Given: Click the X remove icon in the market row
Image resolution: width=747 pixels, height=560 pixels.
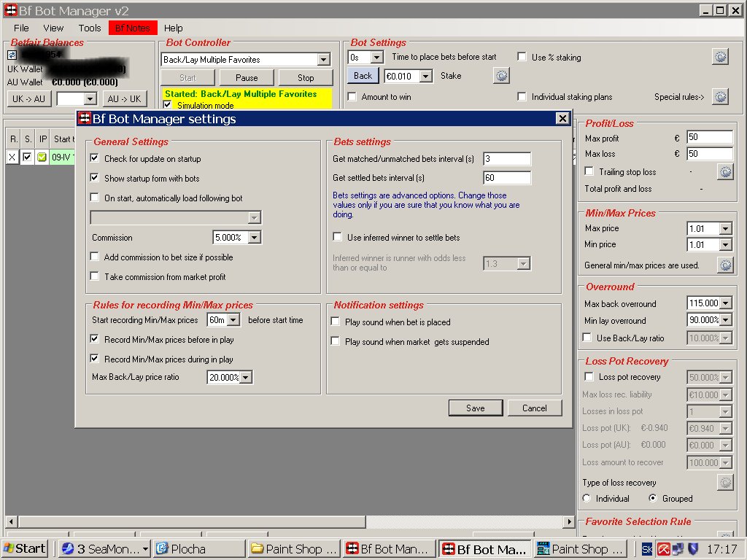Looking at the screenshot, I should click(x=12, y=157).
